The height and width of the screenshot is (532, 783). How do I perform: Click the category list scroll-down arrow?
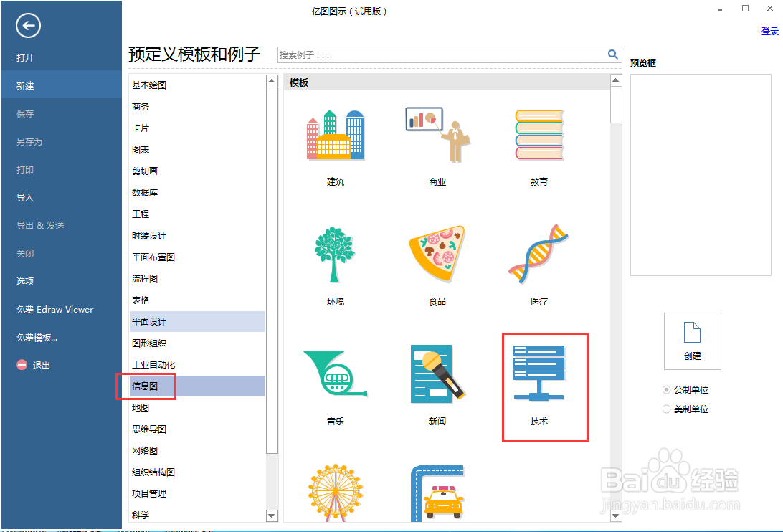click(x=272, y=516)
